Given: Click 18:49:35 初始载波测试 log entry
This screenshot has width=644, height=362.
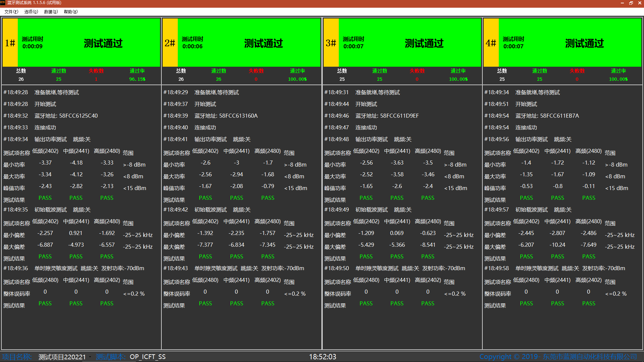Looking at the screenshot, I should tap(47, 209).
